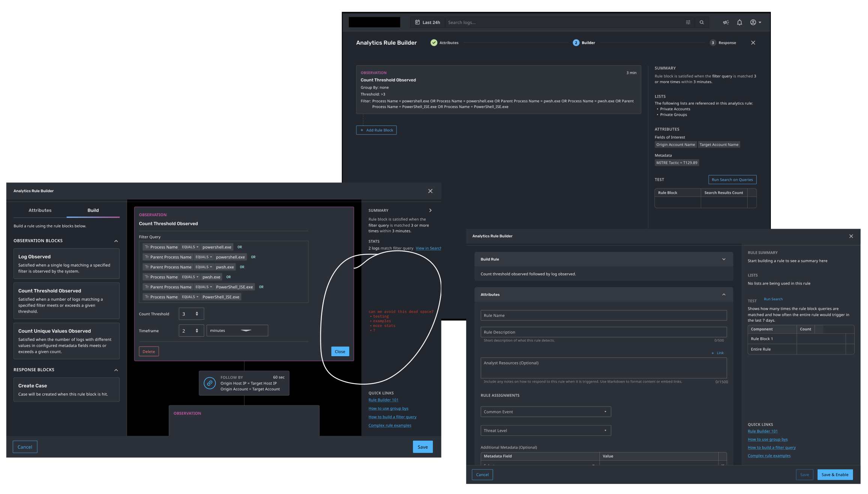Click the link icon in Follow By block
This screenshot has height=494, width=868.
[x=210, y=383]
